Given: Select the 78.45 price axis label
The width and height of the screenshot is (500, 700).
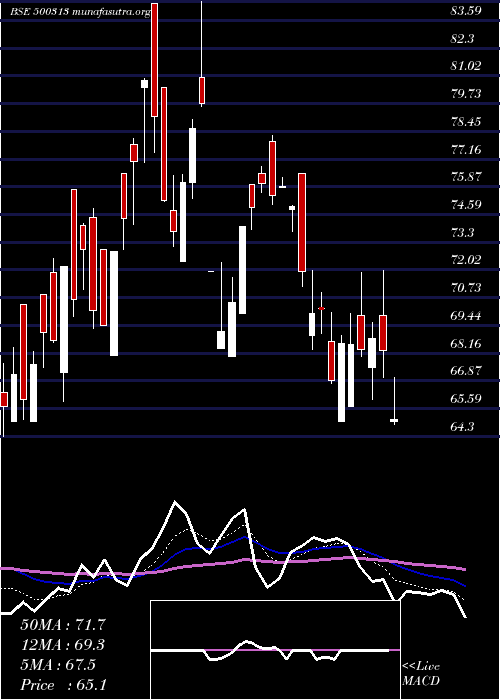Looking at the screenshot, I should click(x=466, y=121).
